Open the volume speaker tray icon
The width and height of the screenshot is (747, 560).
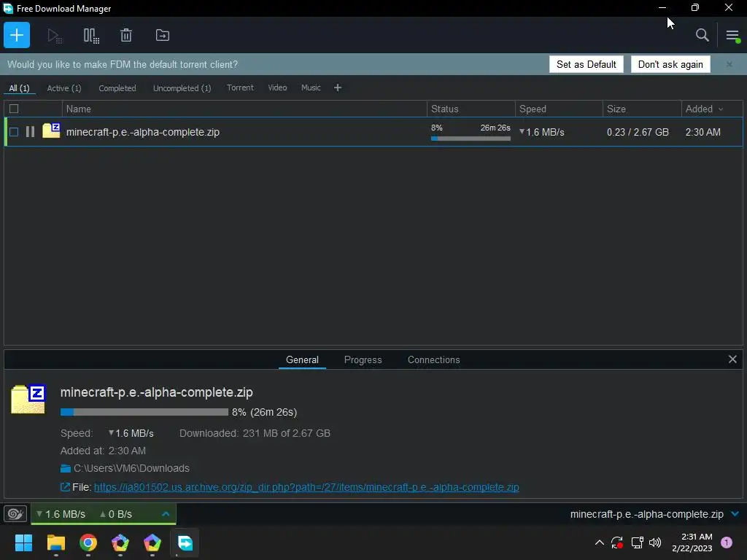pyautogui.click(x=656, y=542)
